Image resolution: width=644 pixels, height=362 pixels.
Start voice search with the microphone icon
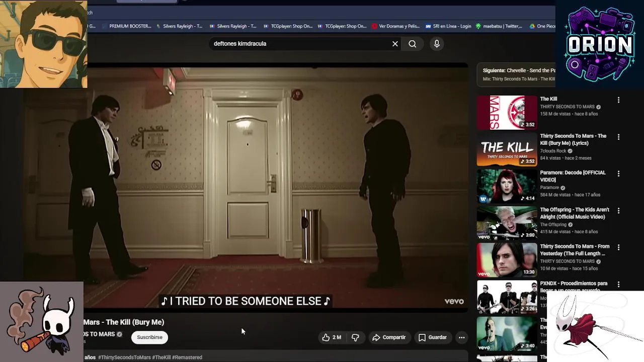tap(437, 44)
